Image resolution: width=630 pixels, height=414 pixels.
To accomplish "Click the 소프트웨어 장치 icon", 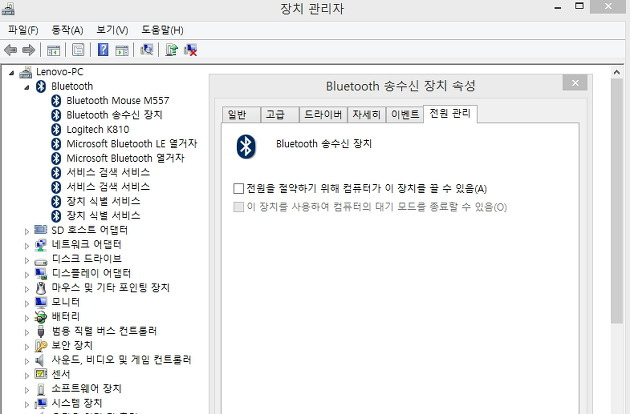I will [41, 389].
